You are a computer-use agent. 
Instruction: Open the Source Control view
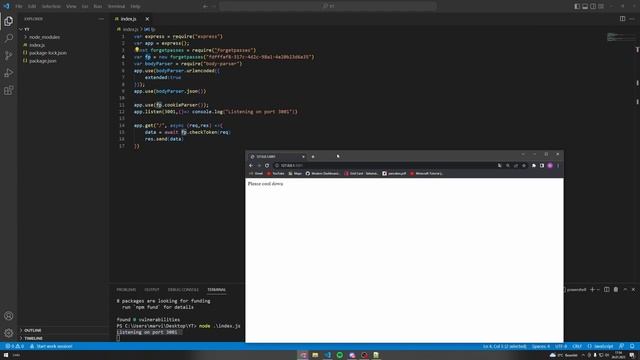9,56
